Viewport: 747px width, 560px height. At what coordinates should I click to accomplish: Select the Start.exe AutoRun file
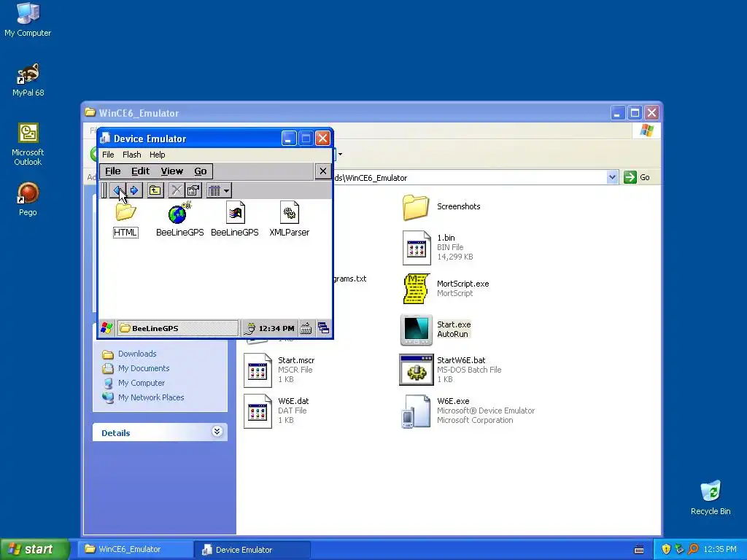coord(436,329)
